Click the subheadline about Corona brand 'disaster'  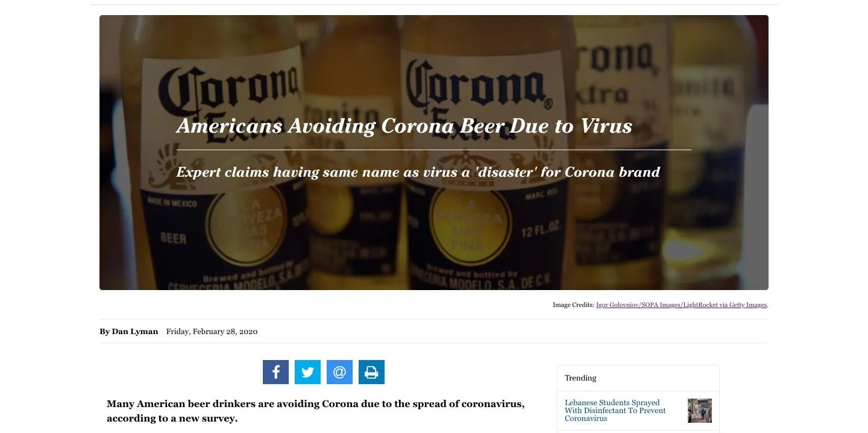click(x=418, y=172)
